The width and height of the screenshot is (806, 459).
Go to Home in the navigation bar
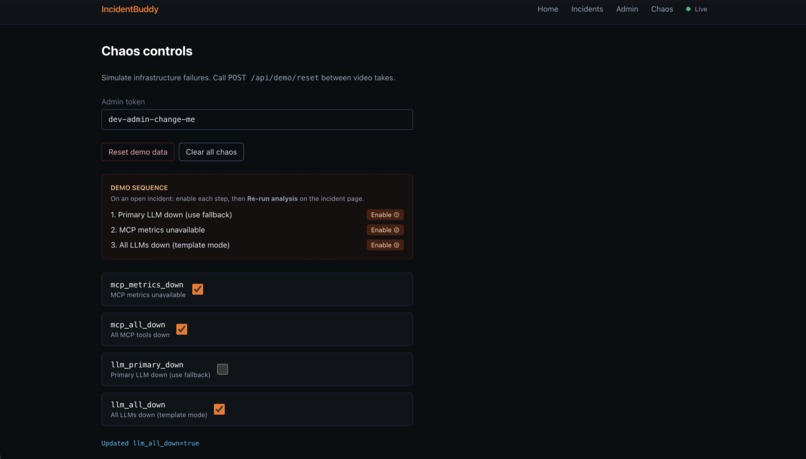pyautogui.click(x=547, y=9)
